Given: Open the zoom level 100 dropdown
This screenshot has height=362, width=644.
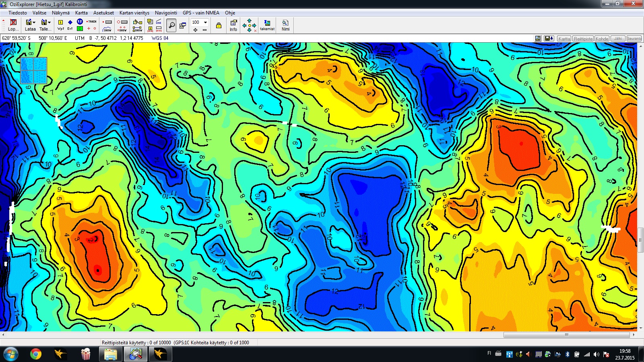Looking at the screenshot, I should pyautogui.click(x=205, y=22).
